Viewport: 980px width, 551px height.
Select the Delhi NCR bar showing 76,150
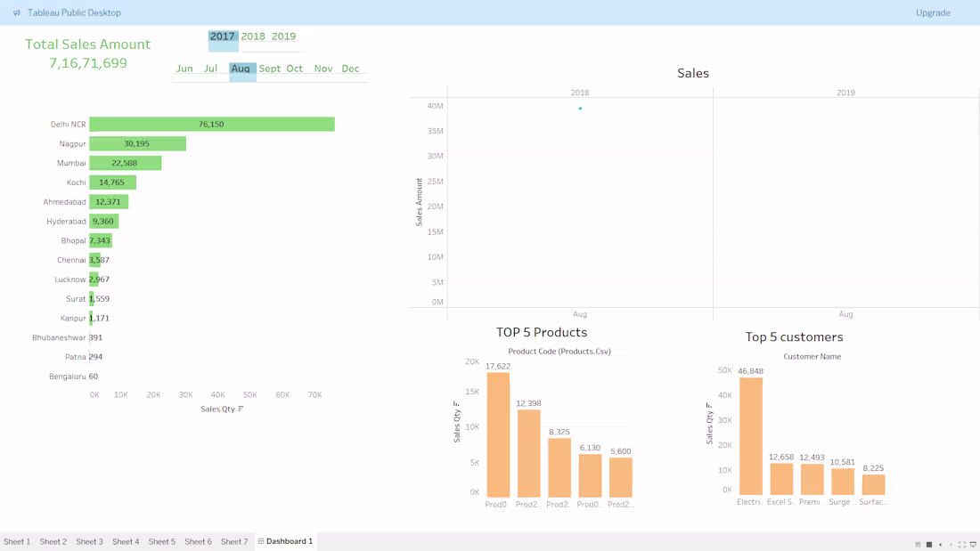pos(212,125)
